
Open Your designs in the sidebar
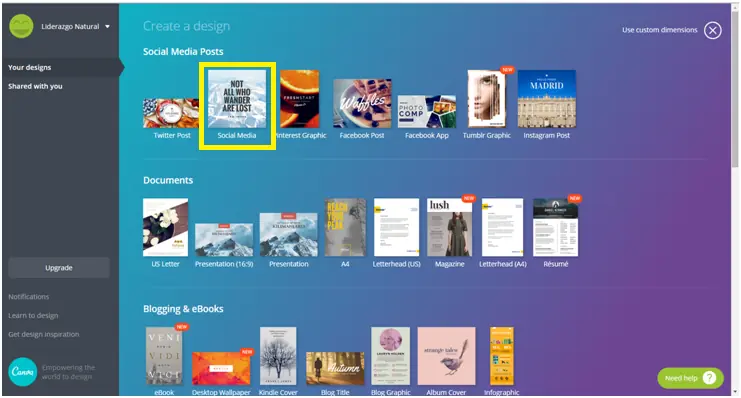coord(29,67)
